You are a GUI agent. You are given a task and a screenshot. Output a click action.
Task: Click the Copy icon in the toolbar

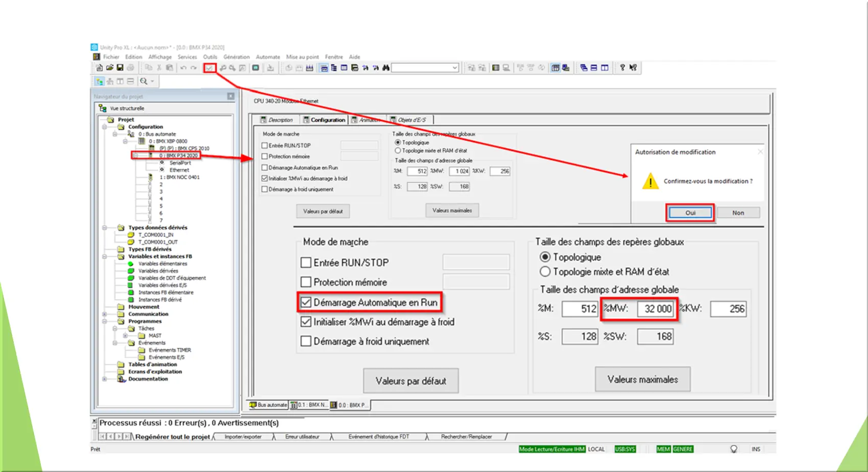point(149,67)
